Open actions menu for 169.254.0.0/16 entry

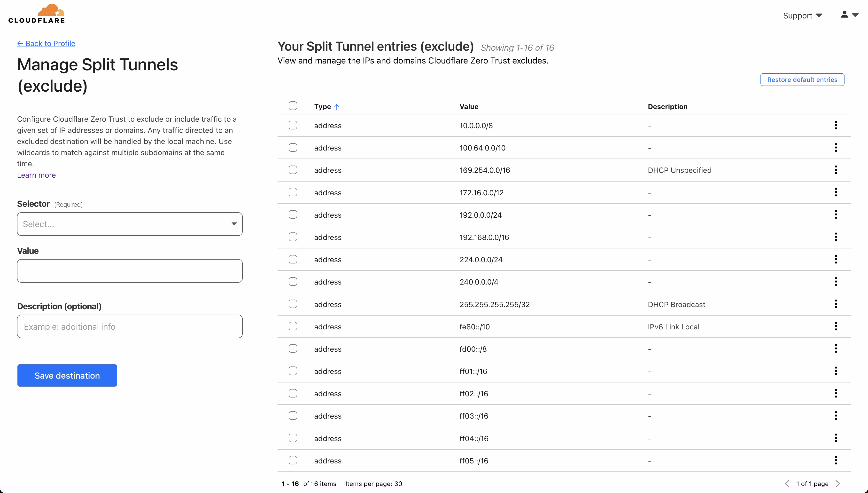click(x=836, y=170)
